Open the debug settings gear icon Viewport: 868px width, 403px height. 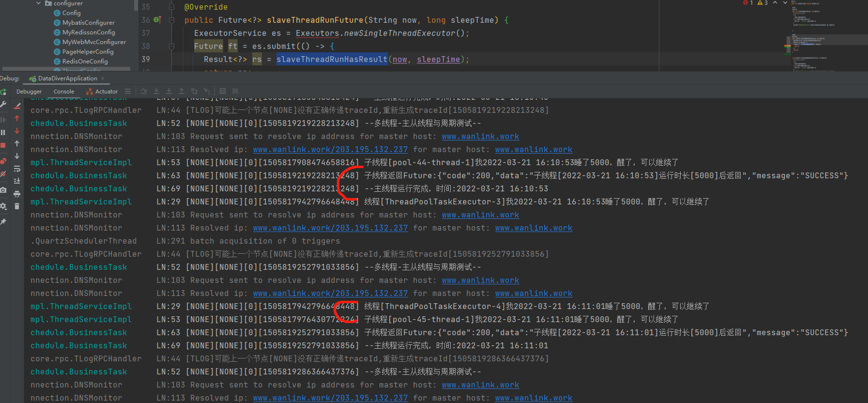pos(3,206)
